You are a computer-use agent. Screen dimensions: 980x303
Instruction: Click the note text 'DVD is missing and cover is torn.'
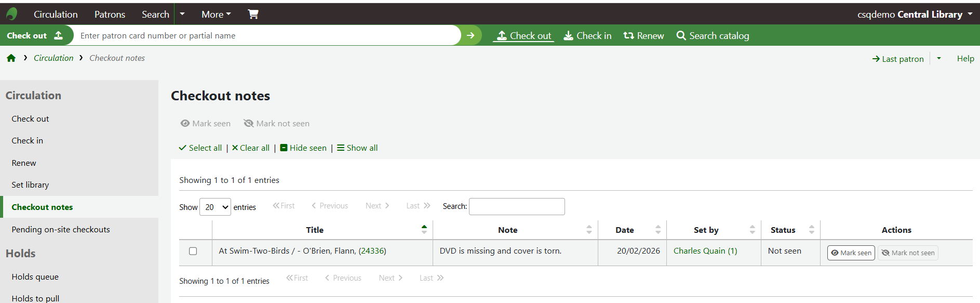tap(501, 251)
